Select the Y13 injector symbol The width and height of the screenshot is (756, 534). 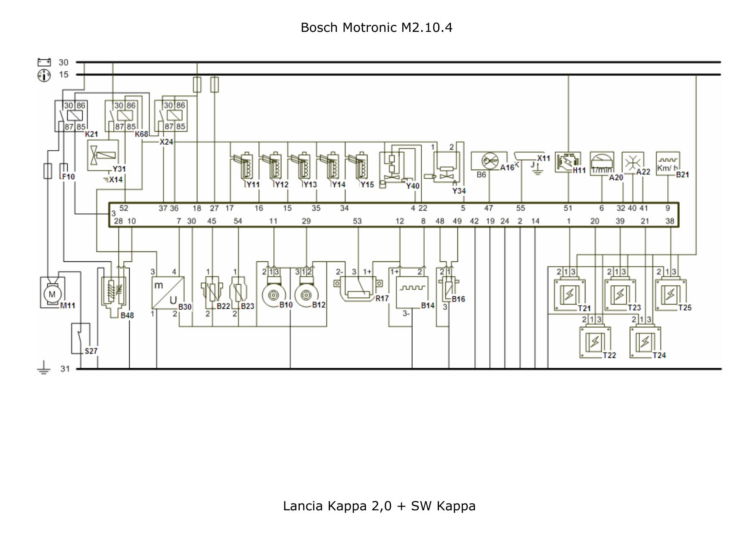[302, 168]
